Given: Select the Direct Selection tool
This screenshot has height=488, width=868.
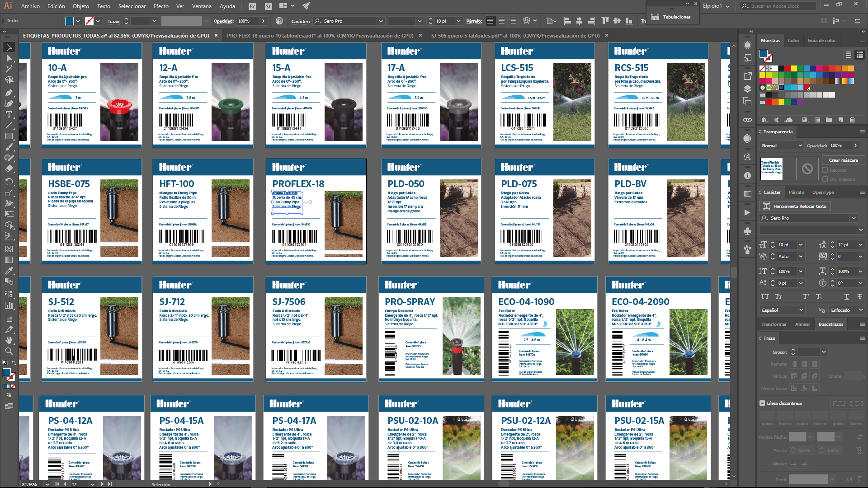Looking at the screenshot, I should pos(9,58).
